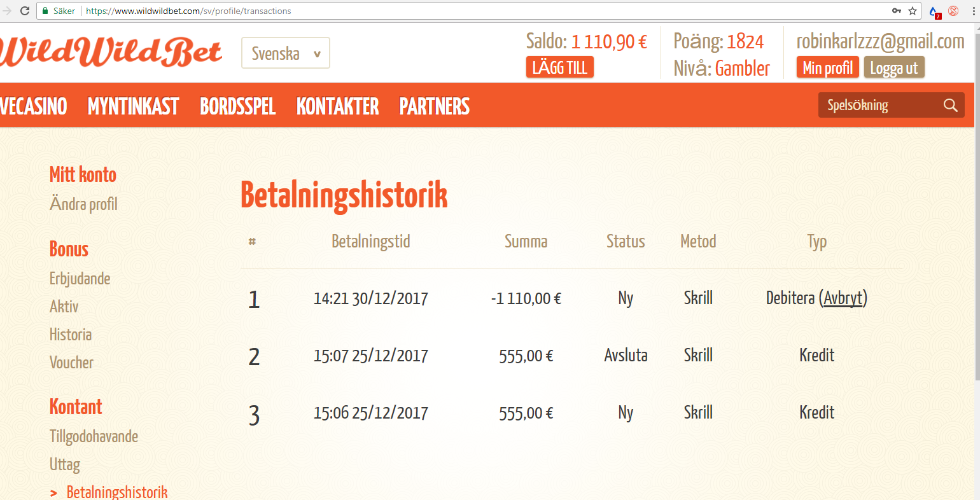This screenshot has height=500, width=980.
Task: Click the Betalningshistorik page heading
Action: pyautogui.click(x=344, y=195)
